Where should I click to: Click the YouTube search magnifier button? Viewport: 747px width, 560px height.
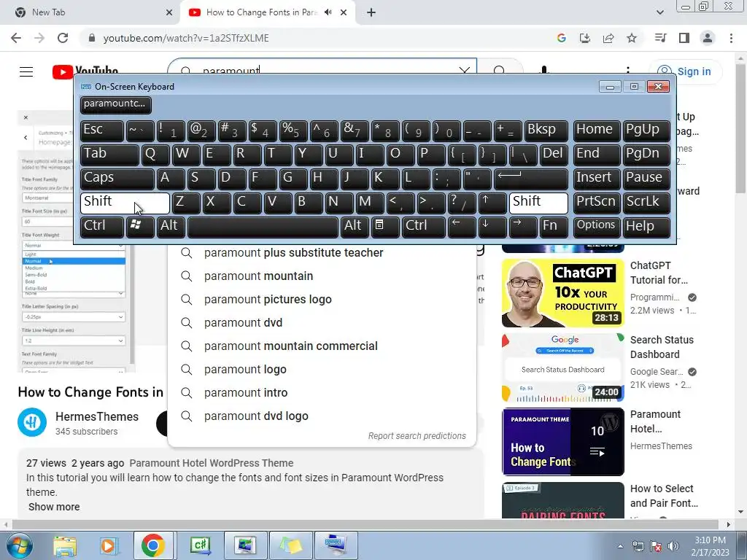(x=500, y=71)
